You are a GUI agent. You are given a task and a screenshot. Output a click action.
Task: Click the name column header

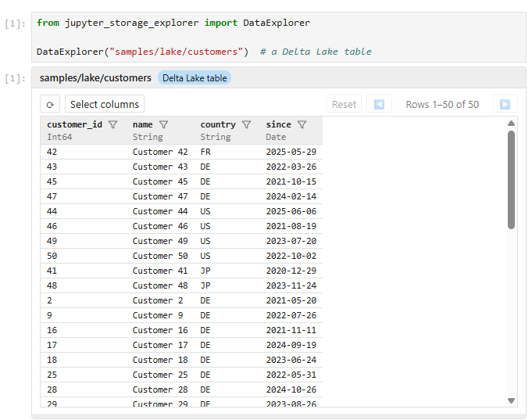142,124
